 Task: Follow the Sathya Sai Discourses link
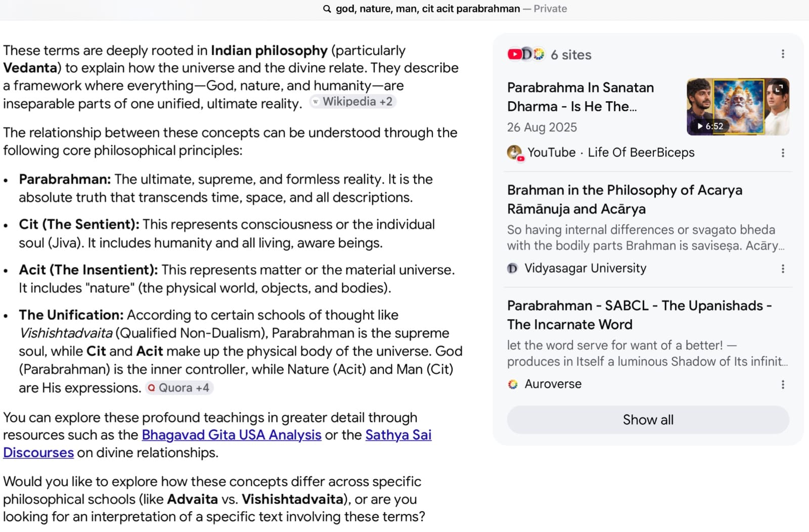[217, 444]
